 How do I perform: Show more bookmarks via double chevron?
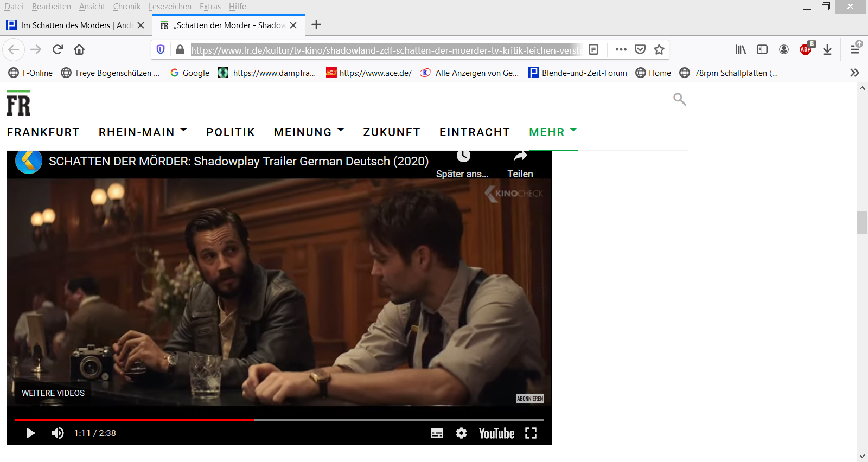(854, 73)
